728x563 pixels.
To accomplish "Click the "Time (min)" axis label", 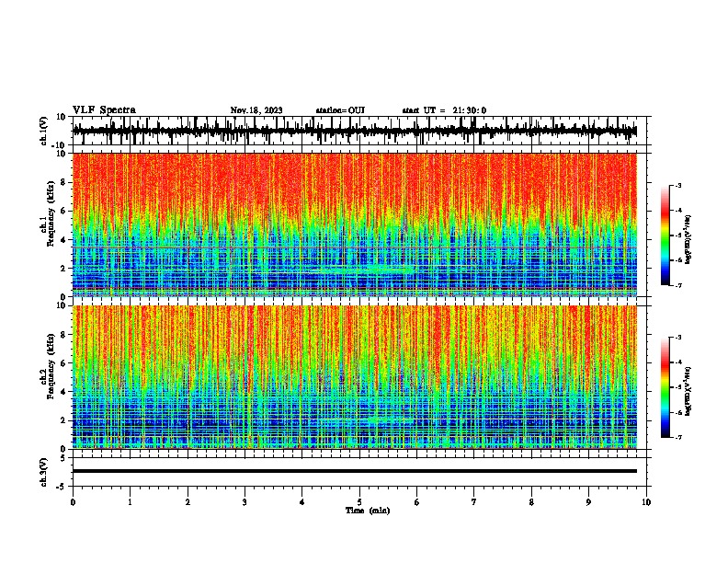I will [x=368, y=511].
